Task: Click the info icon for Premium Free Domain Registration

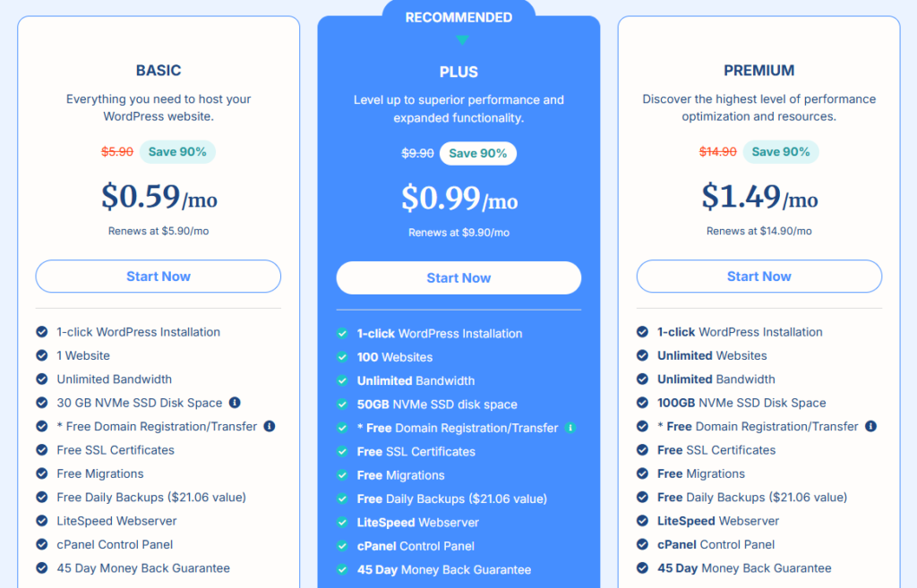Action: (x=870, y=426)
